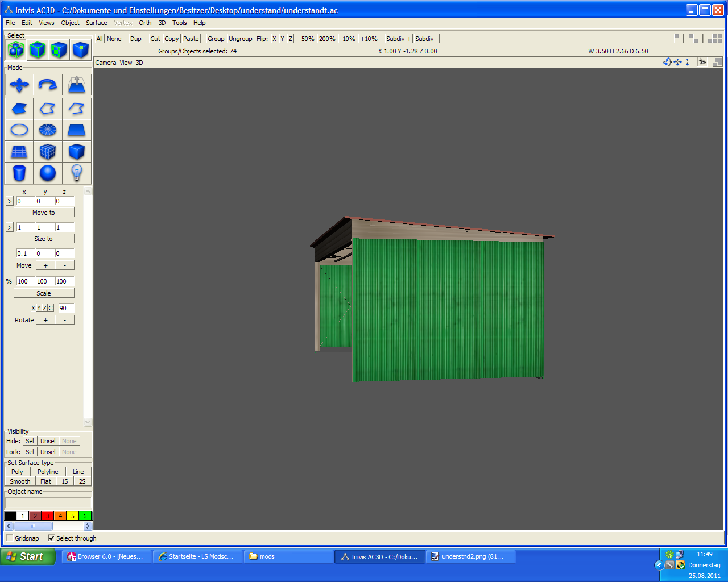The height and width of the screenshot is (582, 728).
Task: Show only the top-left view layout
Action: (678, 38)
